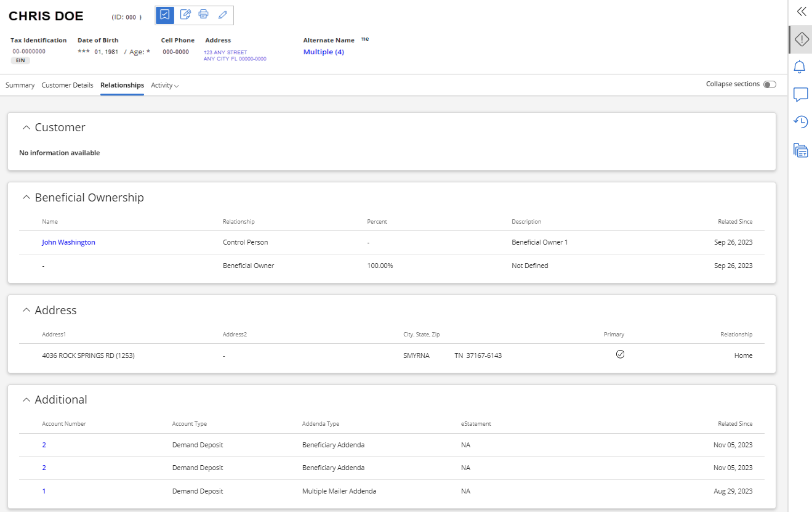Open the John Washington link
This screenshot has height=512, width=812.
68,243
